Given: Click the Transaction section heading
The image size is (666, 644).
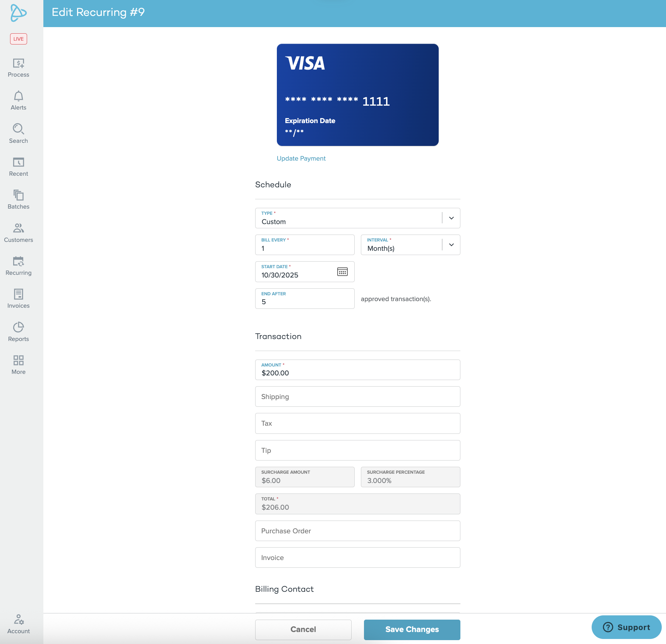Looking at the screenshot, I should (x=278, y=336).
